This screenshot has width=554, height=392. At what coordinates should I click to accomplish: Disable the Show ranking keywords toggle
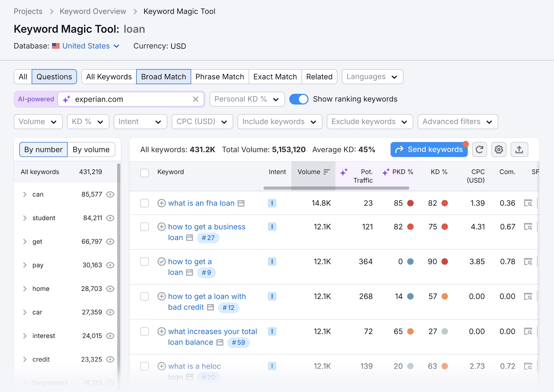(298, 99)
